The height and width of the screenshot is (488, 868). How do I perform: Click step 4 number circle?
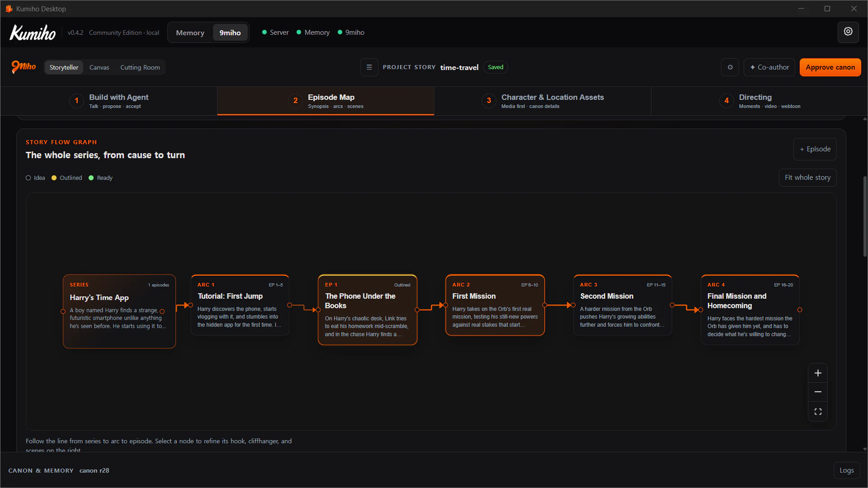[726, 100]
